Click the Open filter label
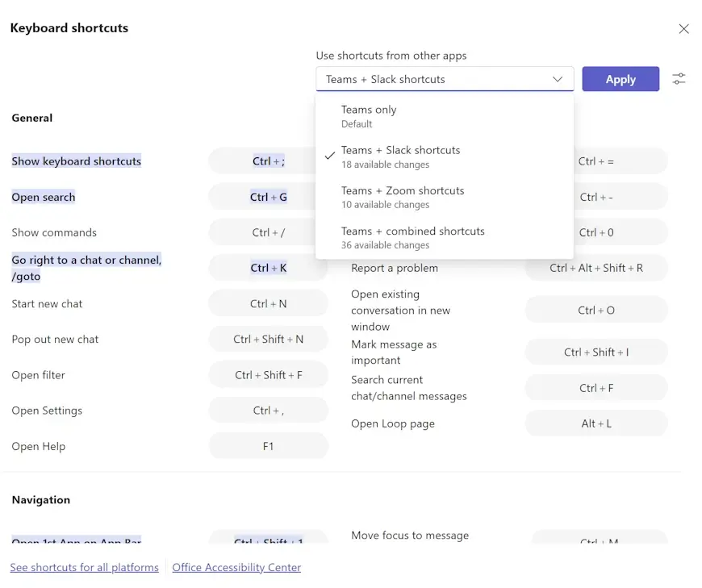The image size is (702, 588). coord(38,375)
